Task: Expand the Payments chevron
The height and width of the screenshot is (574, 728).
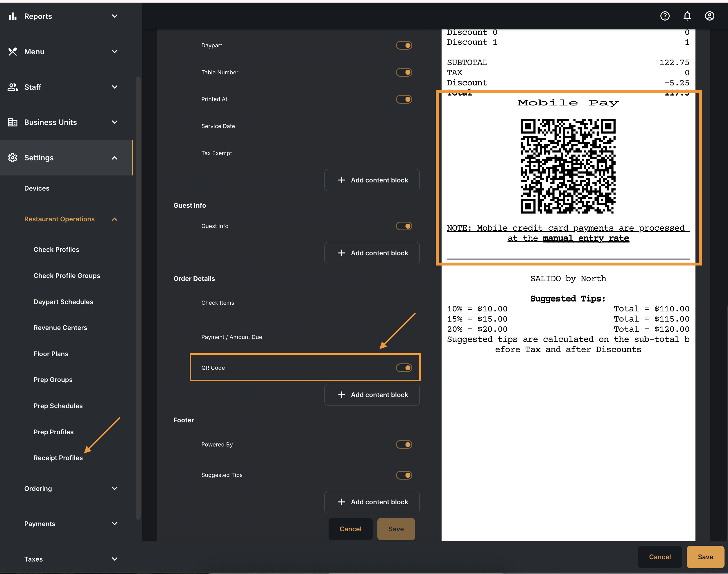Action: pos(115,523)
